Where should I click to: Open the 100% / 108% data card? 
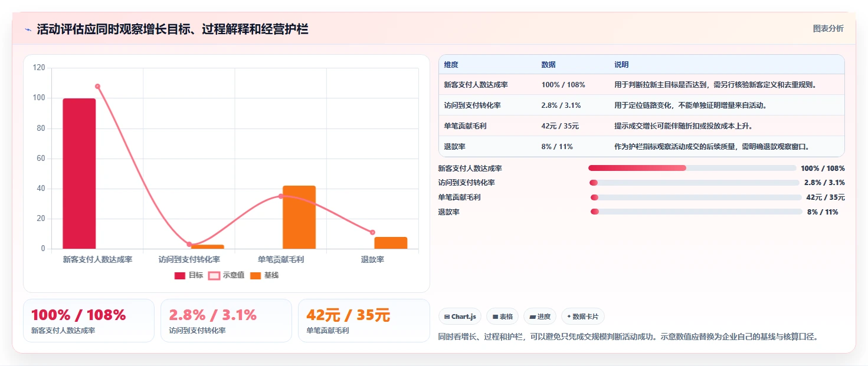(x=89, y=321)
